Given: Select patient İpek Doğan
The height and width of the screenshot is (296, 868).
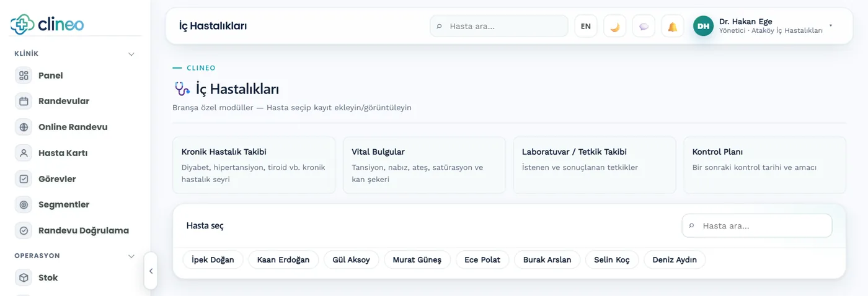Looking at the screenshot, I should [213, 259].
